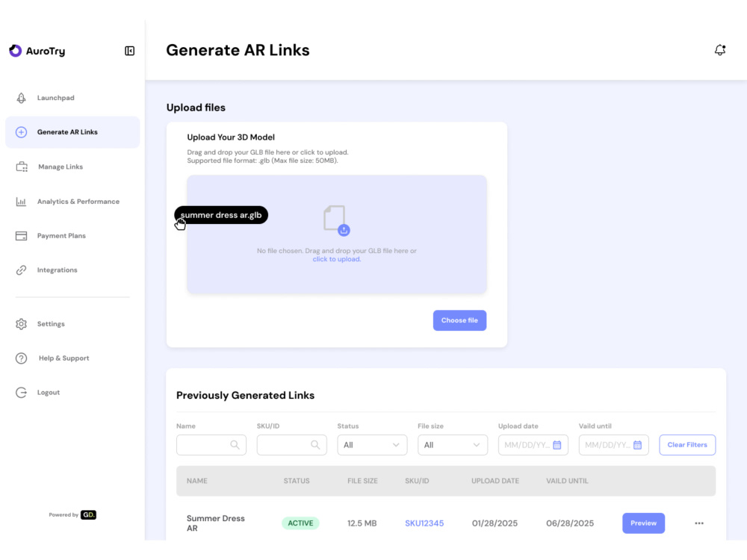
Task: Expand the Status filter dropdown
Action: click(372, 445)
